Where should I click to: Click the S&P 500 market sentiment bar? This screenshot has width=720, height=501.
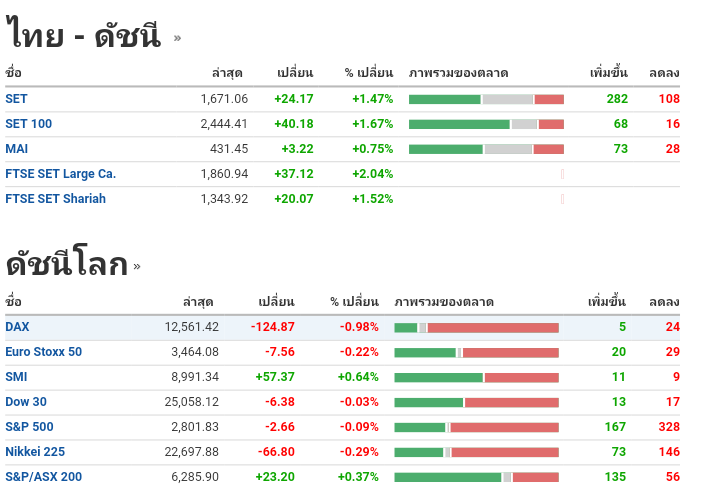pos(476,427)
